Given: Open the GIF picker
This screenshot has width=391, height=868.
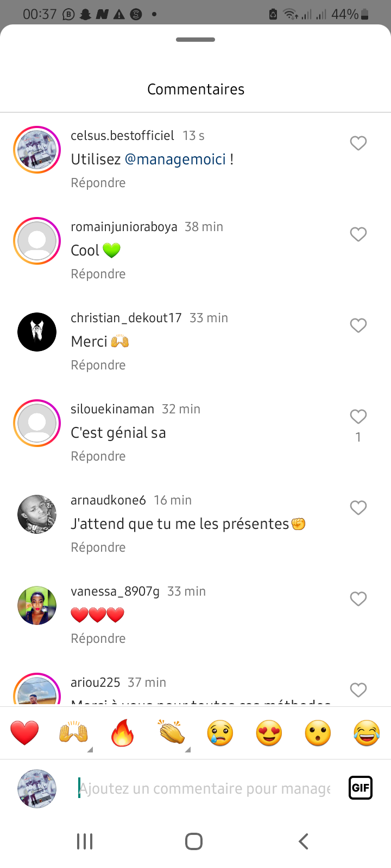Looking at the screenshot, I should coord(361,788).
